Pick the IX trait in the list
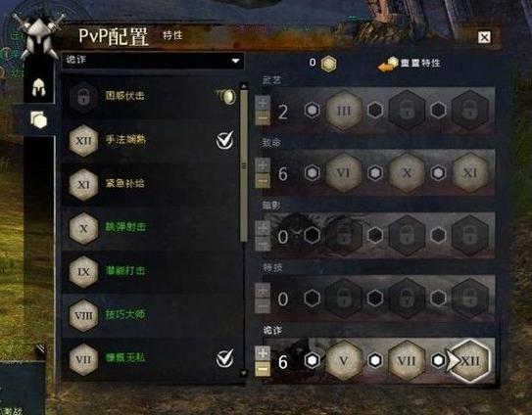Screen dimensions: 532x415 83,271
